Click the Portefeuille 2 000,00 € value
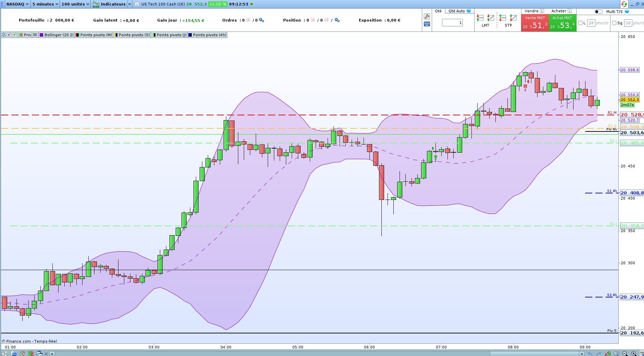This screenshot has height=356, width=644. pyautogui.click(x=62, y=20)
